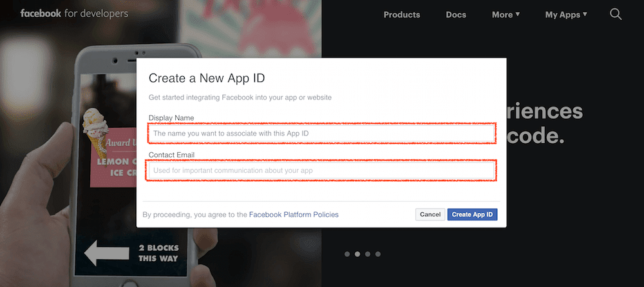Go to the Docs menu item
Image resolution: width=644 pixels, height=287 pixels.
[456, 14]
